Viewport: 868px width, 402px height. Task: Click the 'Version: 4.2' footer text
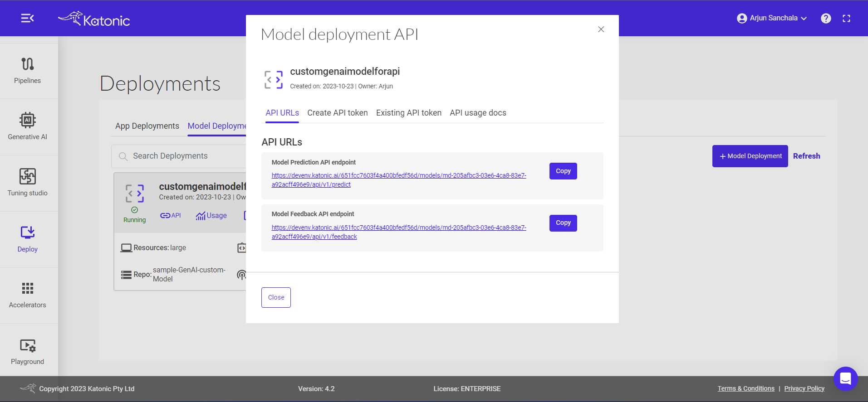tap(316, 389)
